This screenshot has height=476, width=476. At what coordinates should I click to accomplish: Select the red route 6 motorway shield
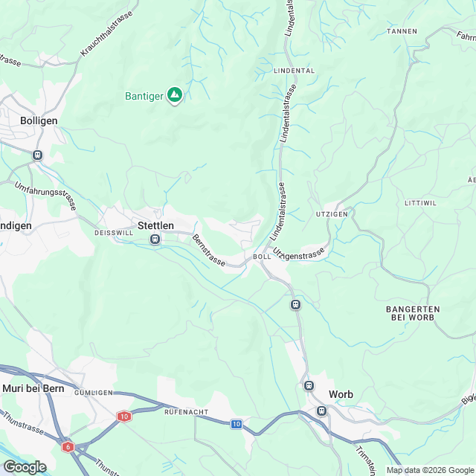tap(68, 446)
